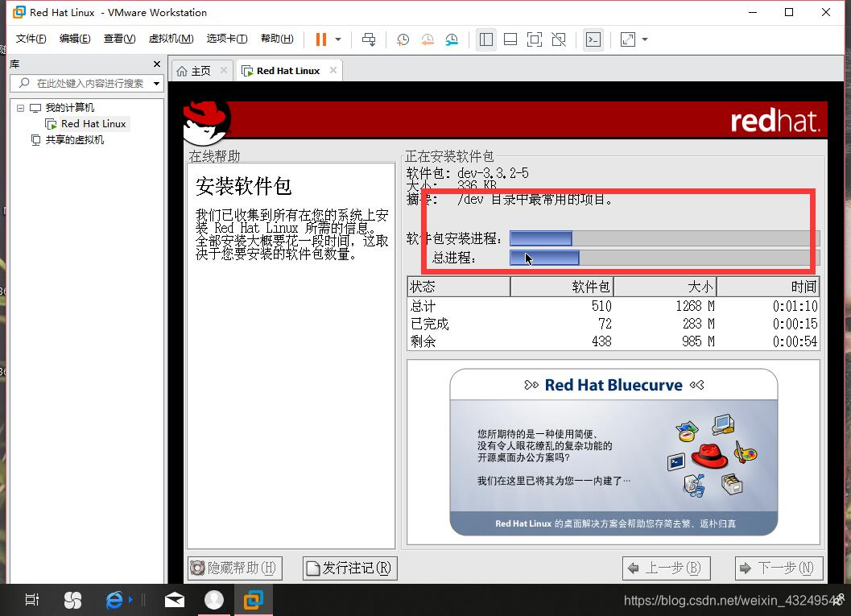Open the 选项卡(T) menu
This screenshot has width=851, height=616.
tap(227, 39)
